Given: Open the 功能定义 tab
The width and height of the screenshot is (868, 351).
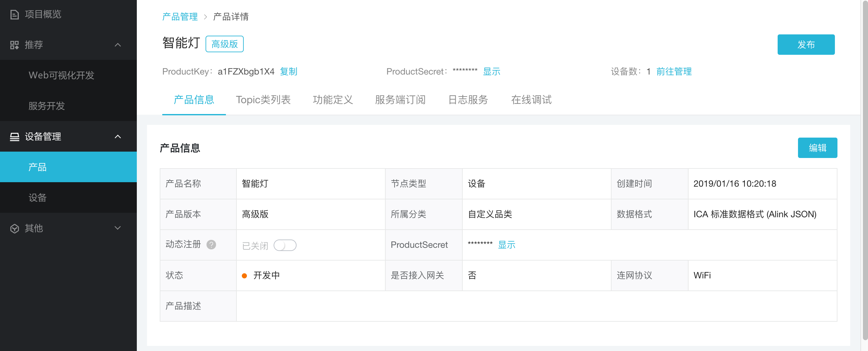Looking at the screenshot, I should point(332,100).
